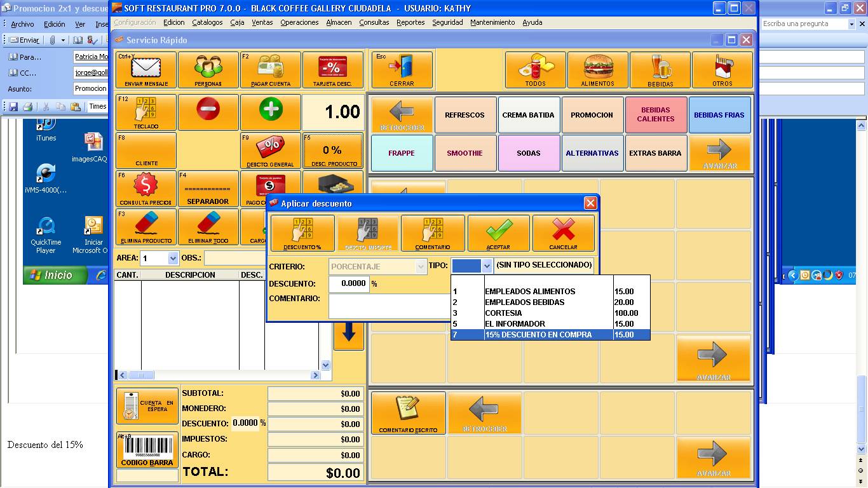Image resolution: width=868 pixels, height=488 pixels.
Task: Click the COMENTARIO text field
Action: (x=389, y=306)
